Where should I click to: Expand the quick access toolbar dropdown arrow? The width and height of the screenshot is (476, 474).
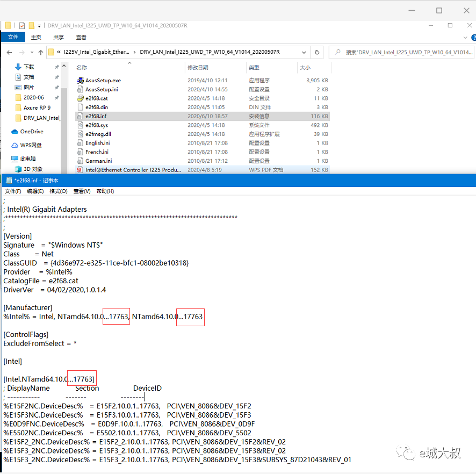(x=39, y=26)
